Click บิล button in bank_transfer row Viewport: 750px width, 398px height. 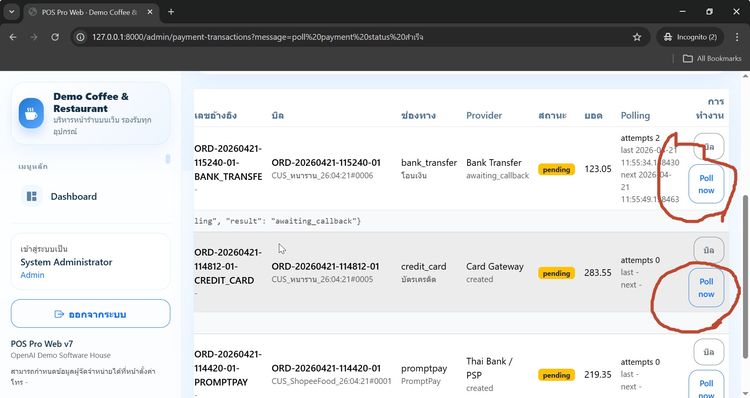(x=708, y=146)
